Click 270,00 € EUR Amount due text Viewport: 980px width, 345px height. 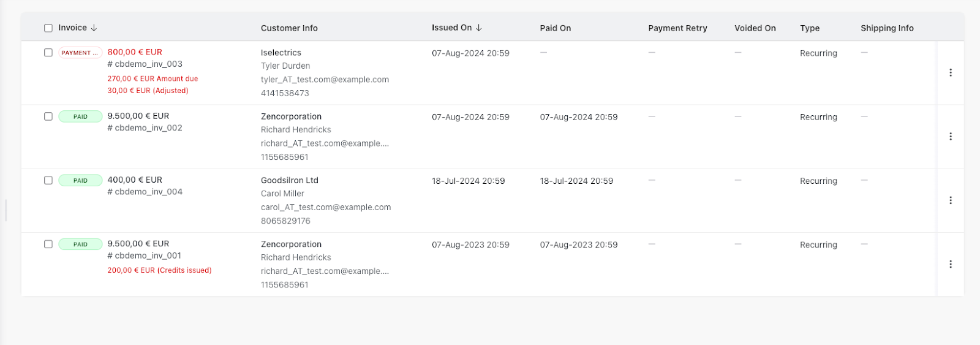click(x=153, y=78)
